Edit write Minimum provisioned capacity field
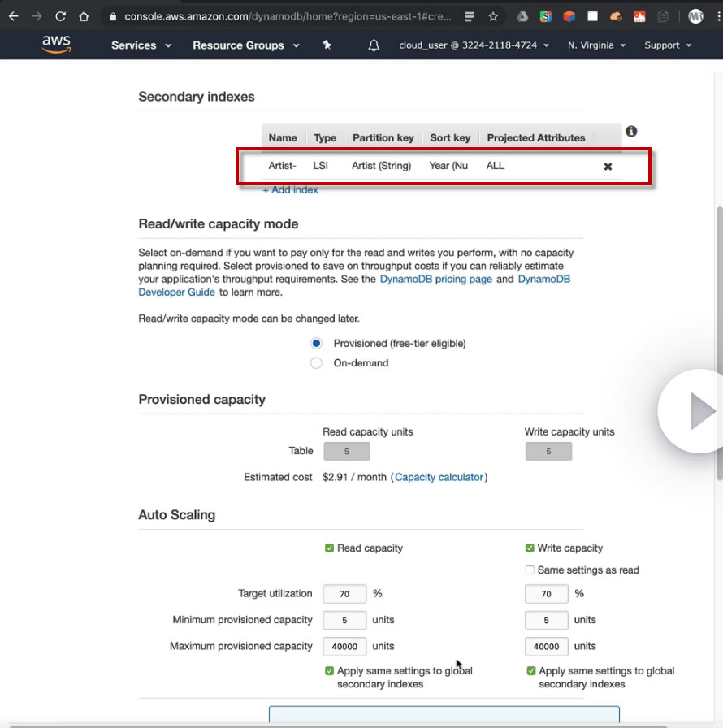Image resolution: width=723 pixels, height=728 pixels. point(546,620)
